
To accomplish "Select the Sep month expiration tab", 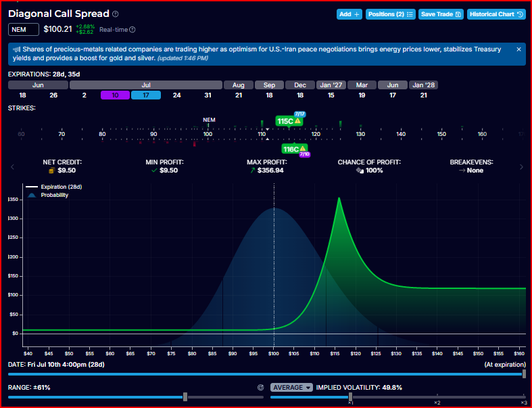I will point(269,85).
